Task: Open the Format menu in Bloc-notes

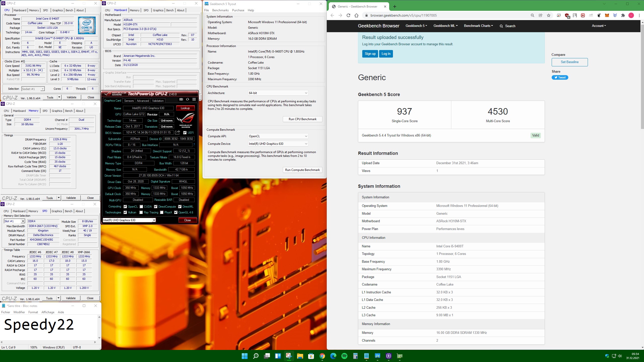Action: (x=33, y=312)
